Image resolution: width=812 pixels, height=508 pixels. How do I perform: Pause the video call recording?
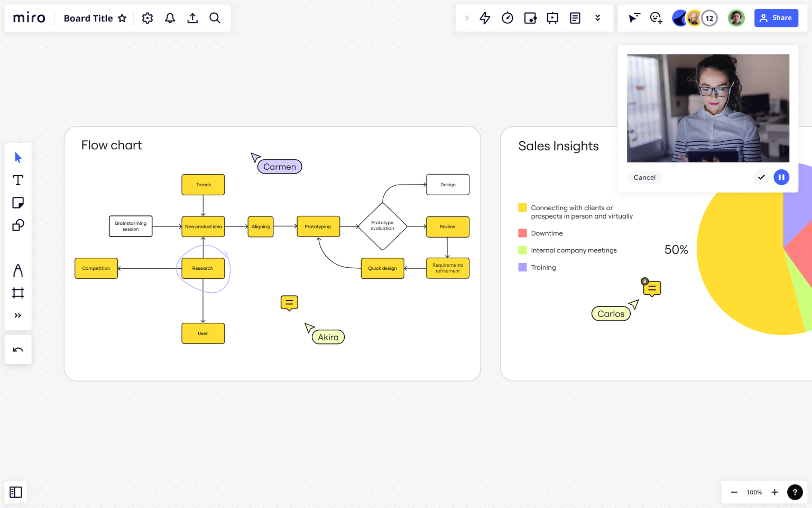coord(781,177)
